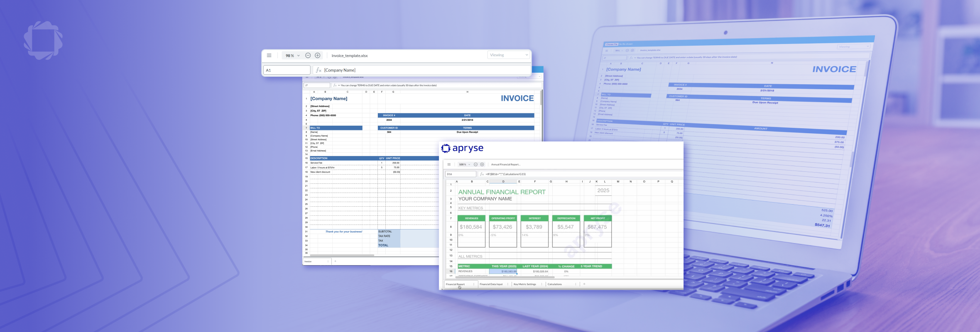Image resolution: width=980 pixels, height=332 pixels.
Task: Select row 16 header in the financial report
Action: click(451, 271)
